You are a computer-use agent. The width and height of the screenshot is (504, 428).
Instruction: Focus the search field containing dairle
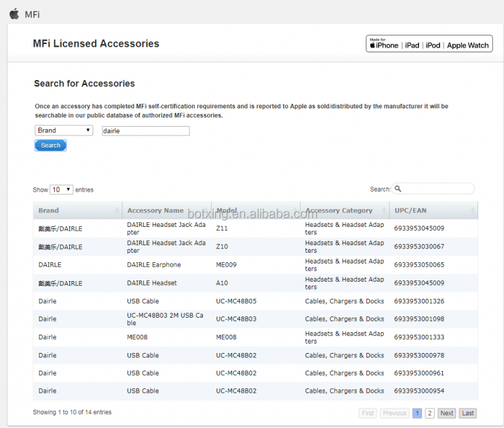click(x=145, y=131)
